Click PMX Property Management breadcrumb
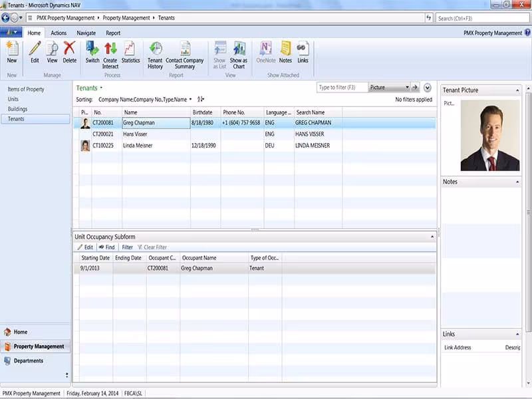 [x=65, y=18]
